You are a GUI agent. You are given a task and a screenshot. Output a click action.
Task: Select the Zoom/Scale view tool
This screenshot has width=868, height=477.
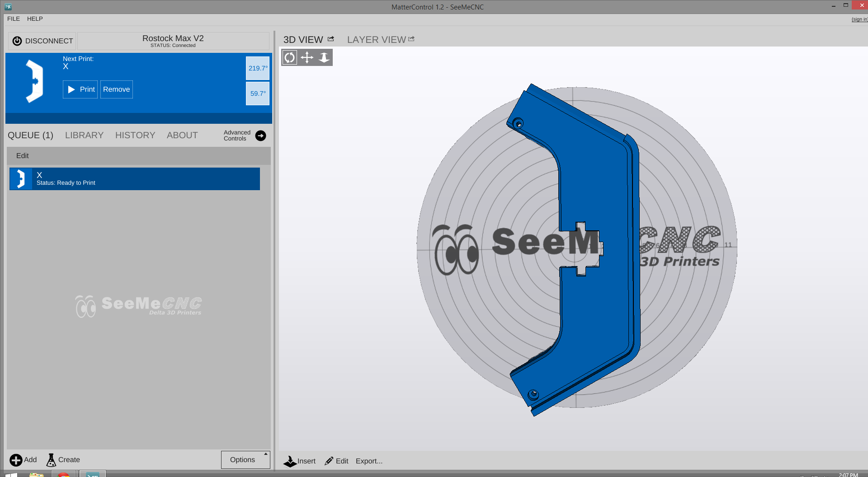[324, 57]
